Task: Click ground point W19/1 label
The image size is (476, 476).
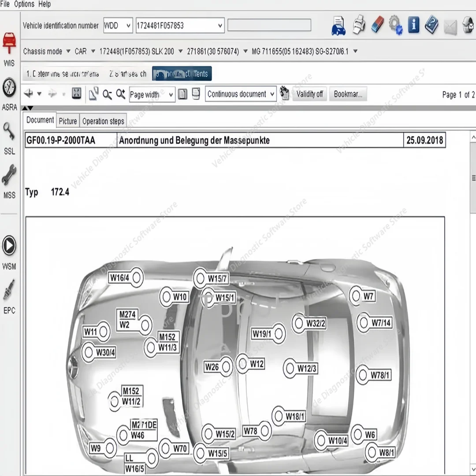Action: [262, 334]
